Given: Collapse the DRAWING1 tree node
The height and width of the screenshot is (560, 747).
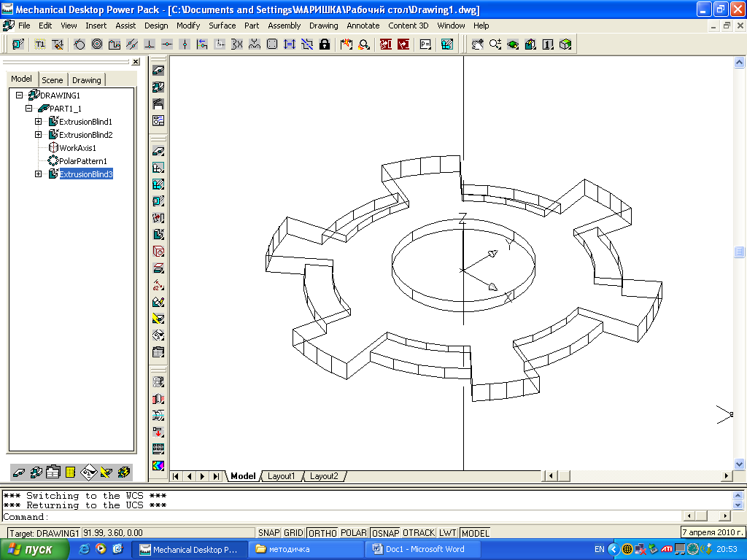Looking at the screenshot, I should point(19,96).
